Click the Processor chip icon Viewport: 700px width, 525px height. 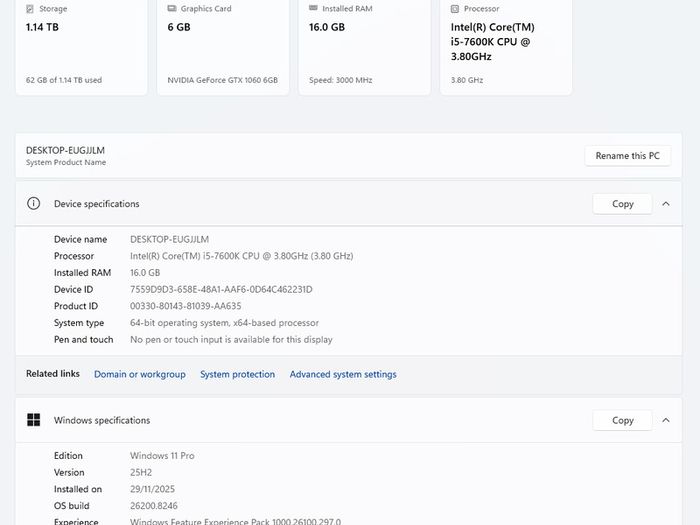(455, 8)
